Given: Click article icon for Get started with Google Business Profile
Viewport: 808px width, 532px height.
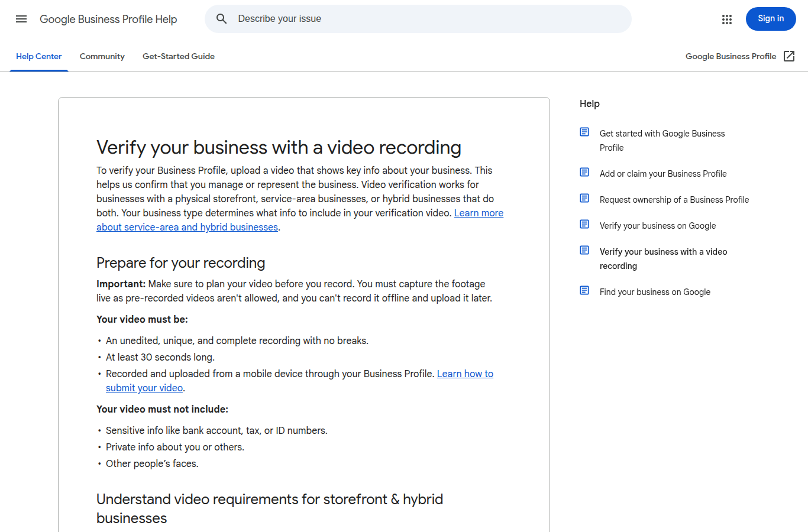Looking at the screenshot, I should (584, 132).
